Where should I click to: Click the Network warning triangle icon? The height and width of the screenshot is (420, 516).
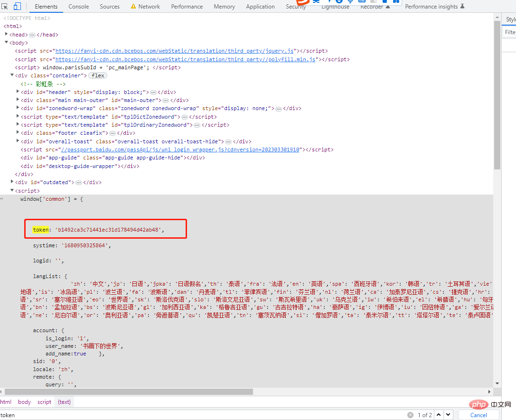point(133,6)
